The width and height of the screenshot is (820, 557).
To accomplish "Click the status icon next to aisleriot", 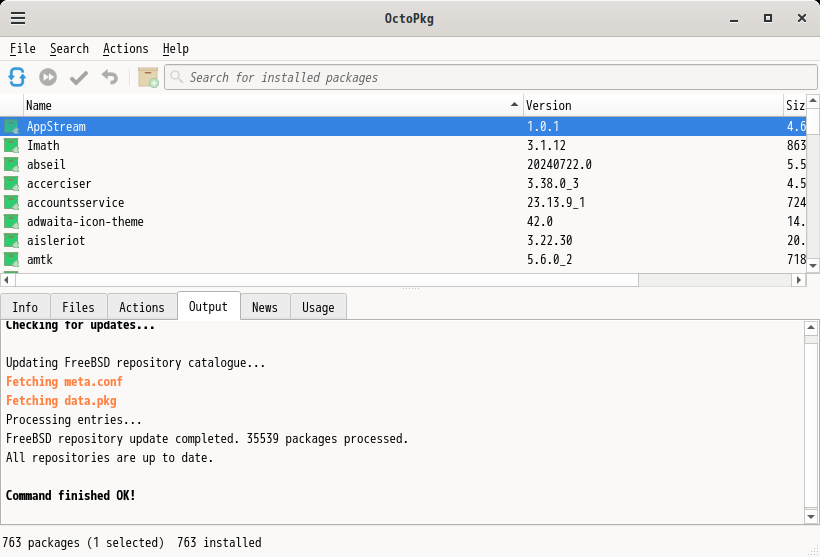I will [x=12, y=240].
